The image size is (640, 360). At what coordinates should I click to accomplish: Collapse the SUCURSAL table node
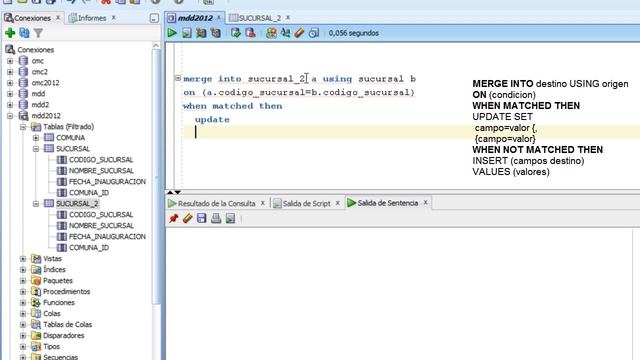[36, 149]
